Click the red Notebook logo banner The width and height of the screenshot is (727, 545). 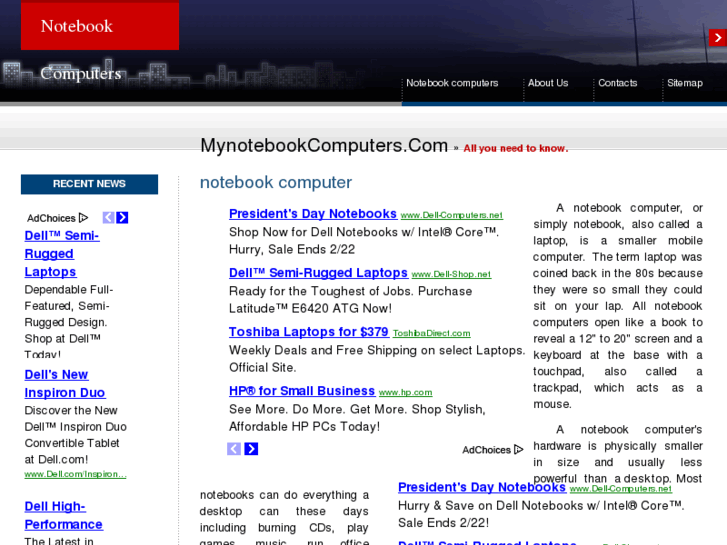click(100, 26)
